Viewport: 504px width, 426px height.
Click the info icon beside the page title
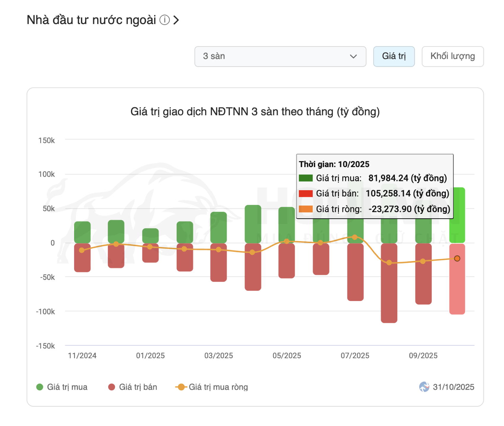point(165,20)
